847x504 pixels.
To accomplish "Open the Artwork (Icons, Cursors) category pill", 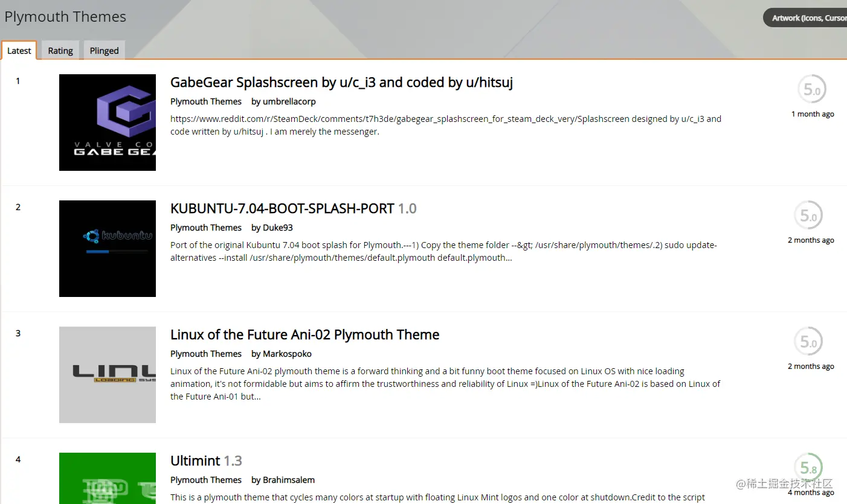I will point(806,18).
